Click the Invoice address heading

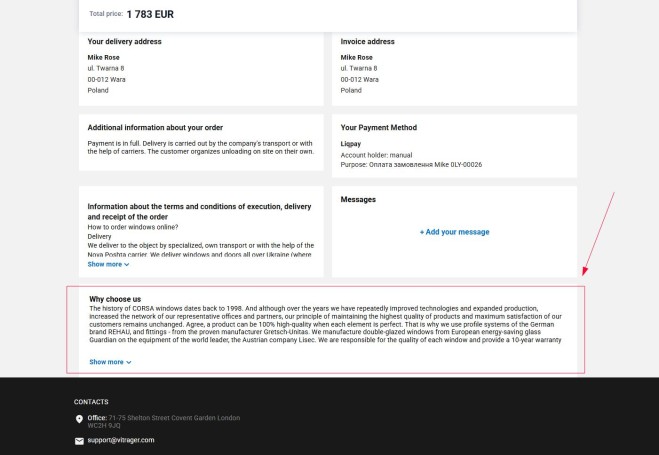coord(367,42)
